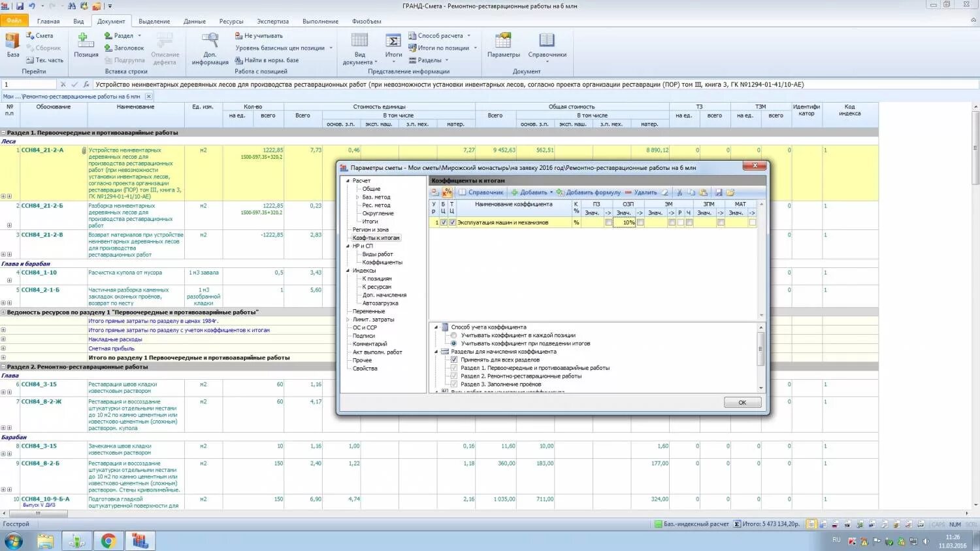This screenshot has width=980, height=551.
Task: Open Тех. часть from the ribbon
Action: pyautogui.click(x=44, y=60)
